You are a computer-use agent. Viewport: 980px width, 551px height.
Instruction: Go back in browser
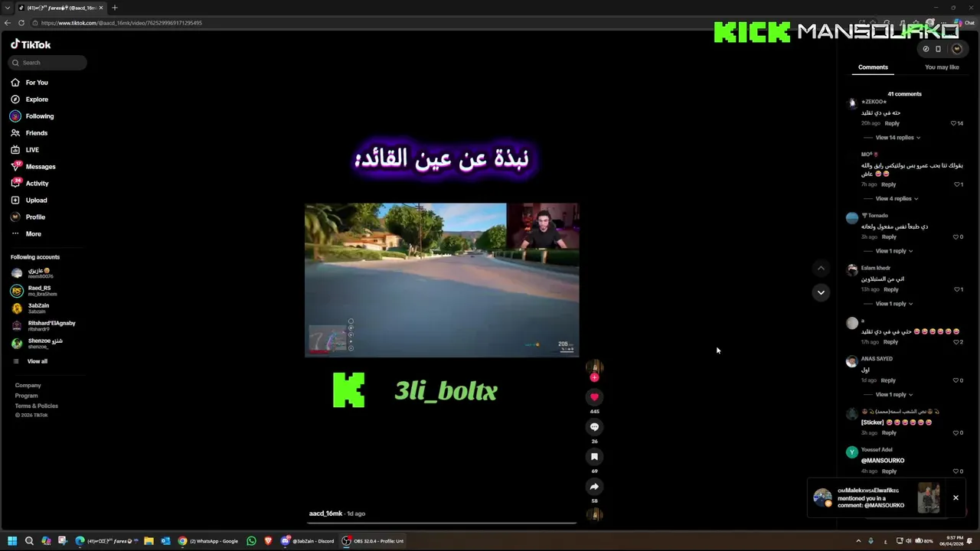[x=8, y=23]
